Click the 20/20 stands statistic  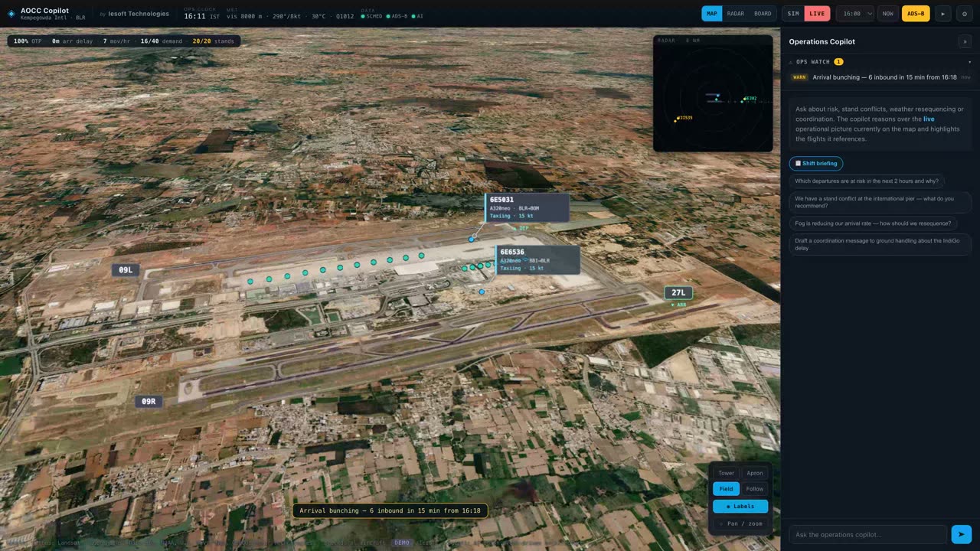[x=213, y=41]
